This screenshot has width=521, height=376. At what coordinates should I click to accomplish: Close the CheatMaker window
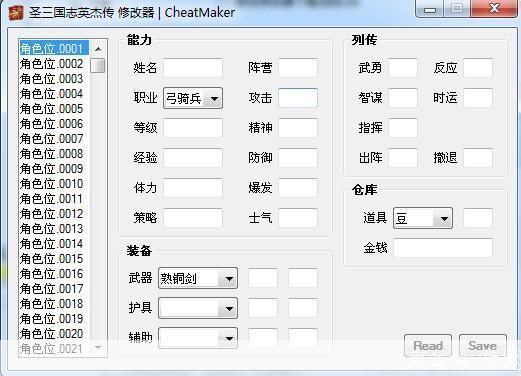click(x=494, y=8)
